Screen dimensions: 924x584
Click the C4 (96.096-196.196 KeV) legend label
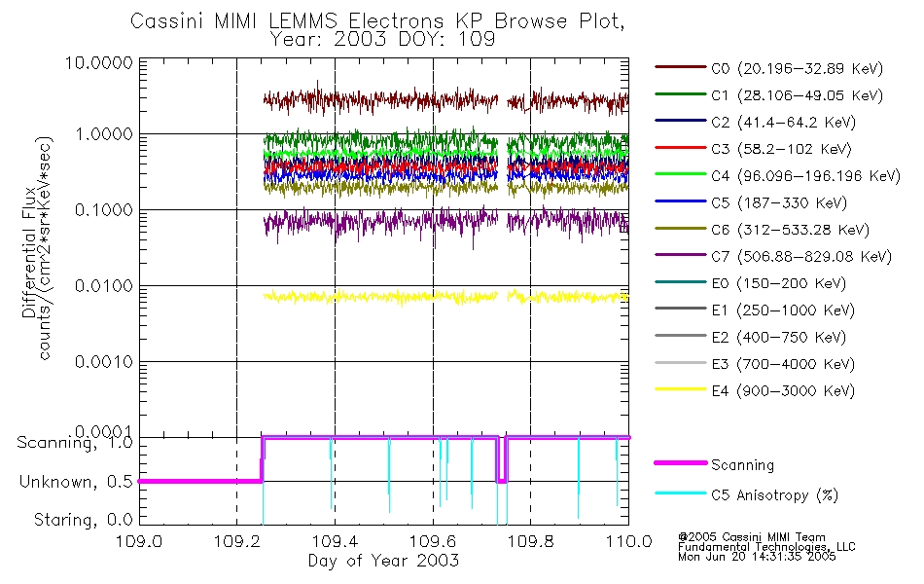805,176
